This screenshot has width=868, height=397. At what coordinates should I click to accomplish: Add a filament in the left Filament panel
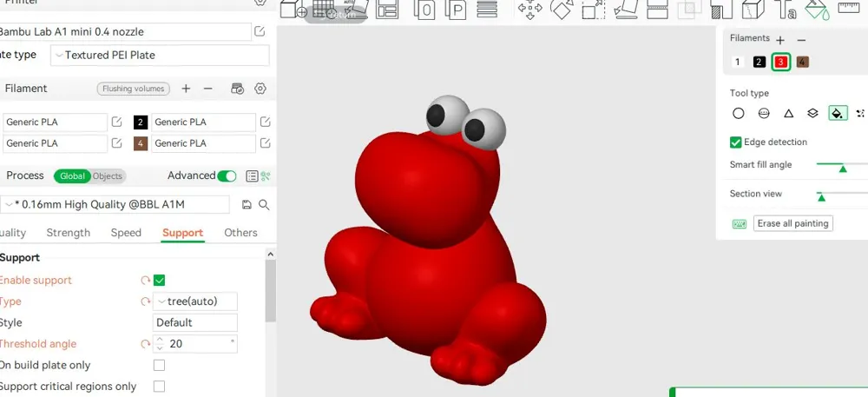point(186,89)
